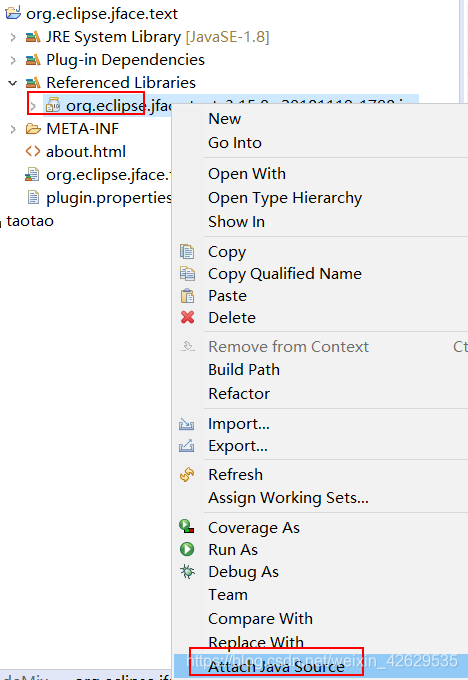468x680 pixels.
Task: Open the Open With submenu
Action: (x=247, y=173)
